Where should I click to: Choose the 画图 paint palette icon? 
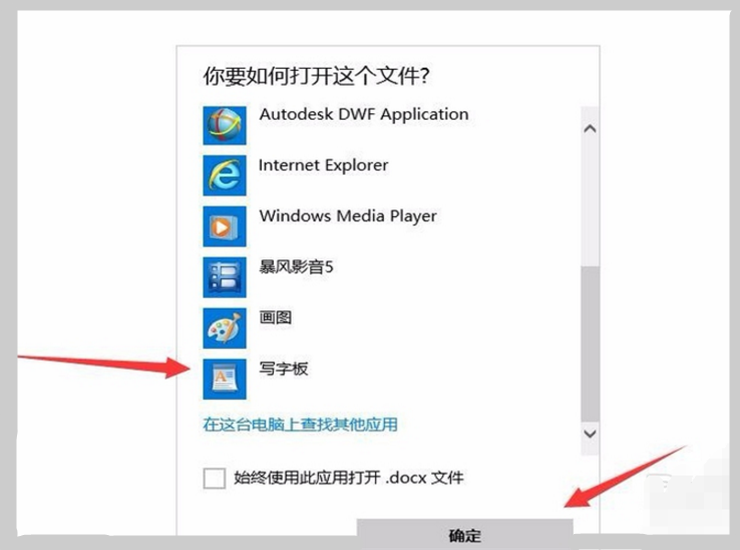coord(225,328)
